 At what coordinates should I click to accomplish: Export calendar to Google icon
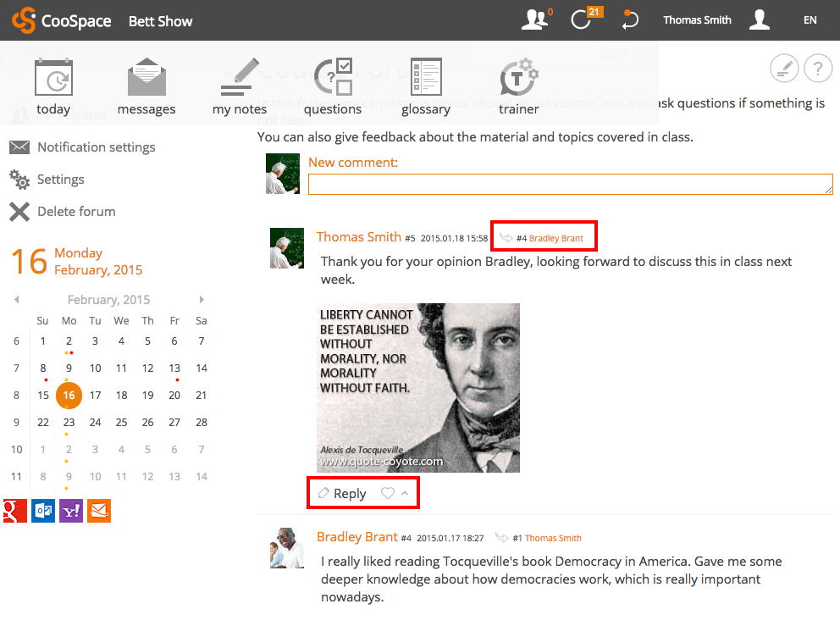tap(15, 511)
